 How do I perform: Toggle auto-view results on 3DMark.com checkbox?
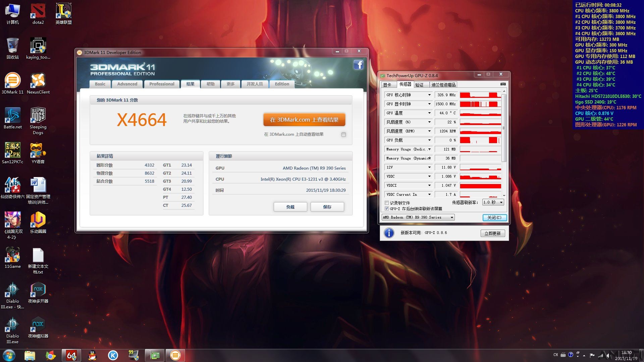tap(343, 134)
